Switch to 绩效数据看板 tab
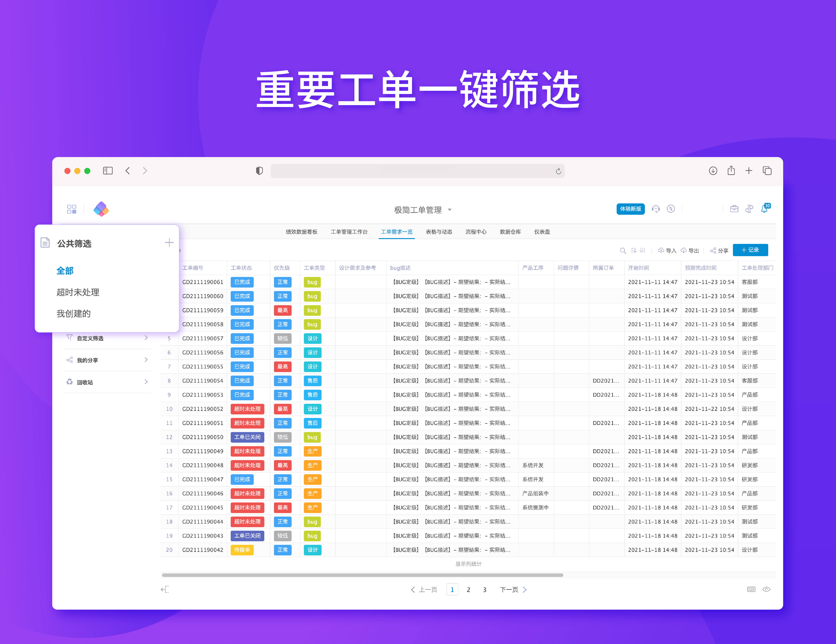 (302, 232)
